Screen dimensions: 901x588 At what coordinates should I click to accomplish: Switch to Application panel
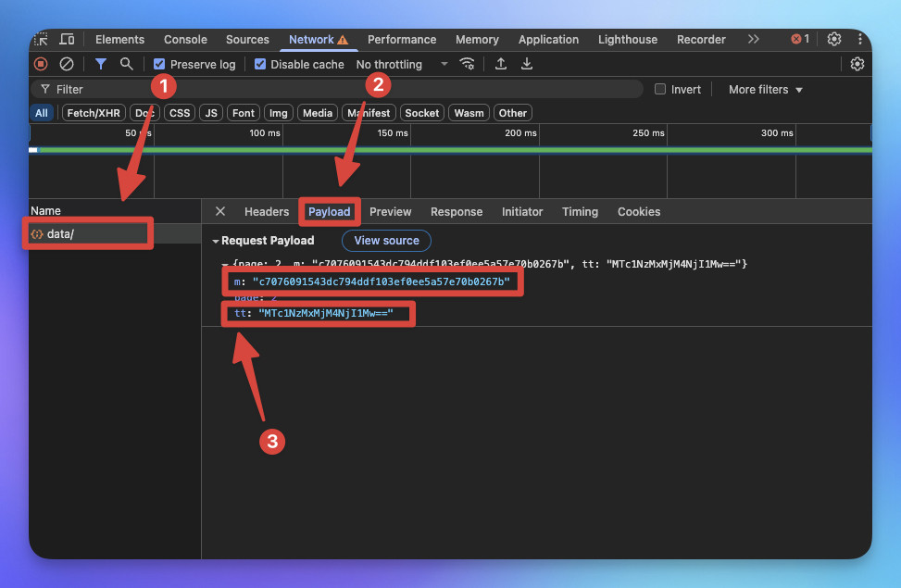(548, 39)
